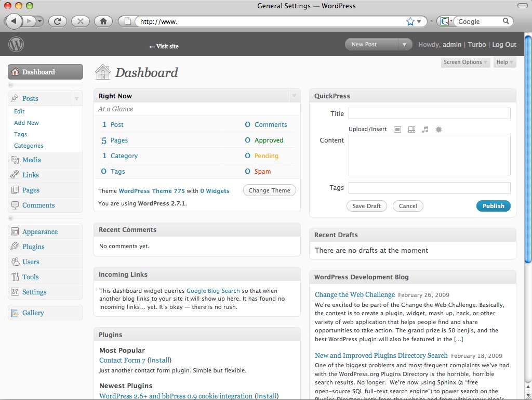
Task: Click the Save Draft button
Action: [x=366, y=206]
